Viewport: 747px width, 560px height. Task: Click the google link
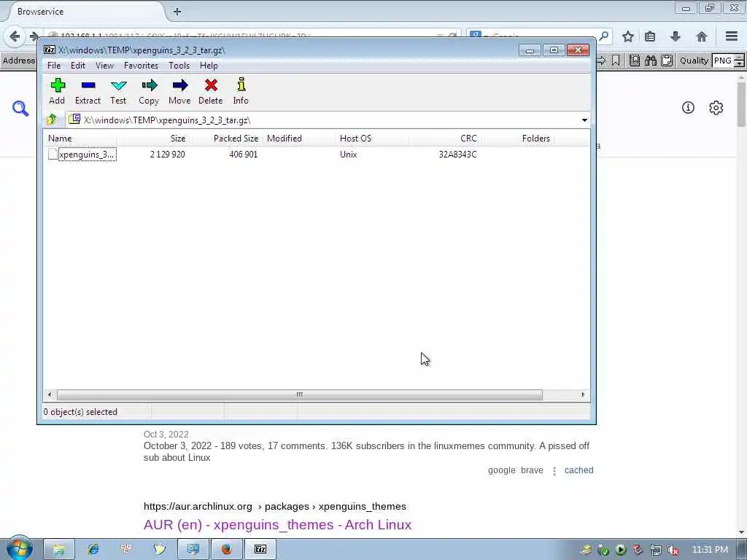tap(502, 470)
